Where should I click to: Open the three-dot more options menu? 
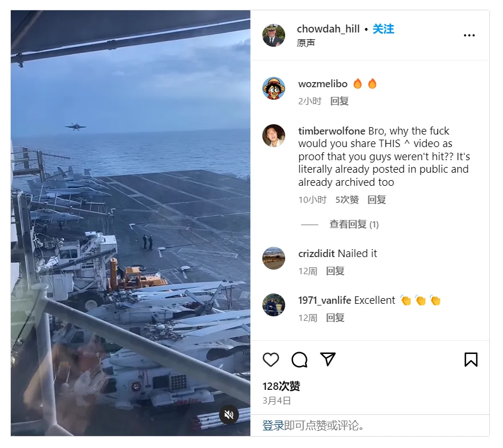pyautogui.click(x=469, y=35)
